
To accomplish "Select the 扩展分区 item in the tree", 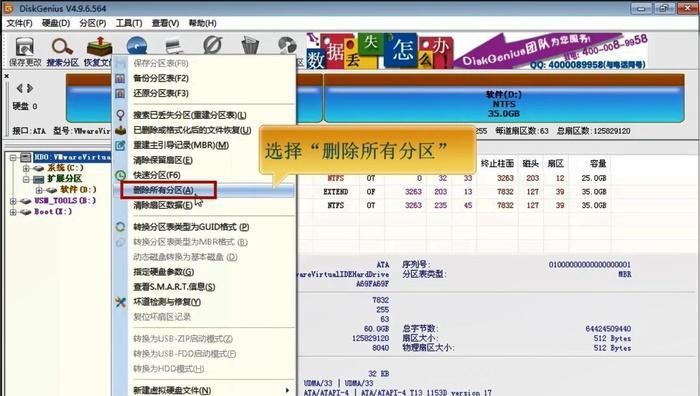I will (65, 179).
